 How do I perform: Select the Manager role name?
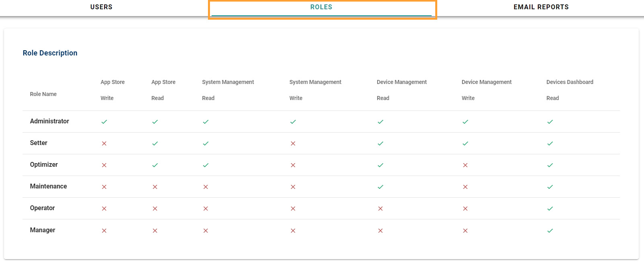tap(43, 230)
